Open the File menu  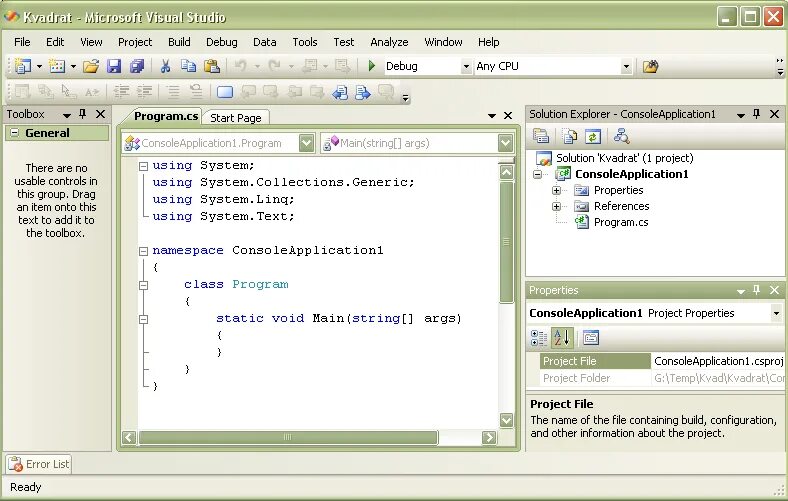point(22,42)
